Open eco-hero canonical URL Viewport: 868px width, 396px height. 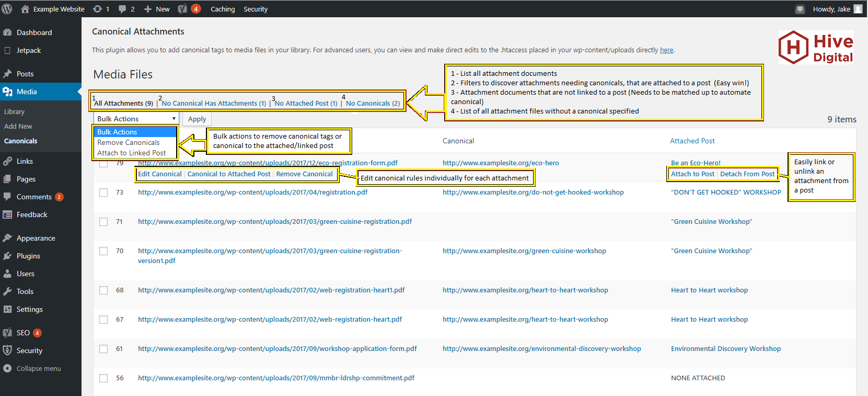(x=501, y=163)
